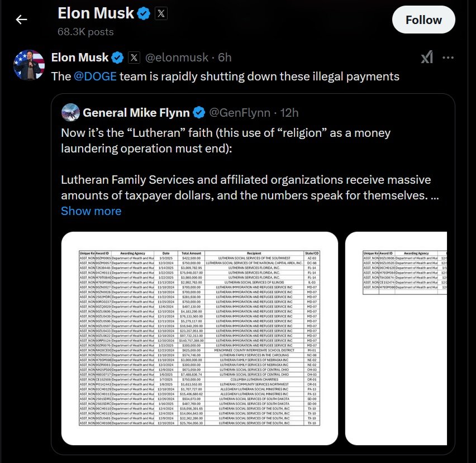
Task: Click the Elon Musk name in page header
Action: pos(96,13)
